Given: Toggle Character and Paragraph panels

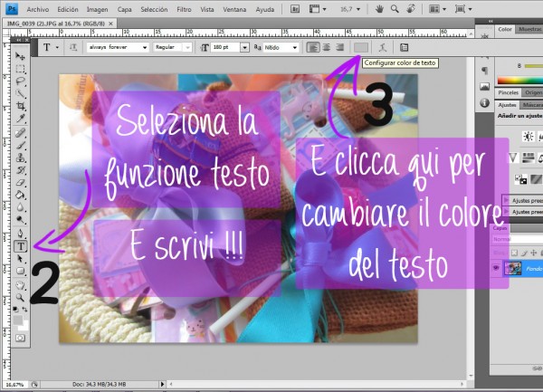Looking at the screenshot, I should 404,47.
